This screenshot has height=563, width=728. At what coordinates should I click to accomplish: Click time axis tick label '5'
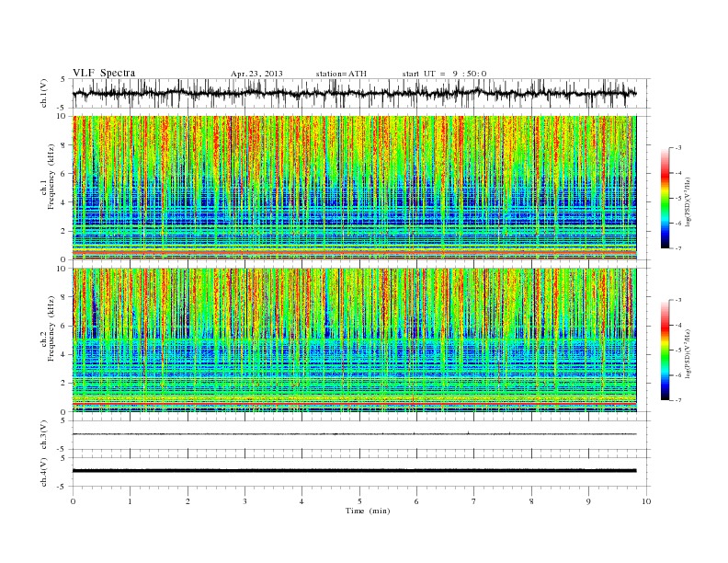pyautogui.click(x=359, y=501)
